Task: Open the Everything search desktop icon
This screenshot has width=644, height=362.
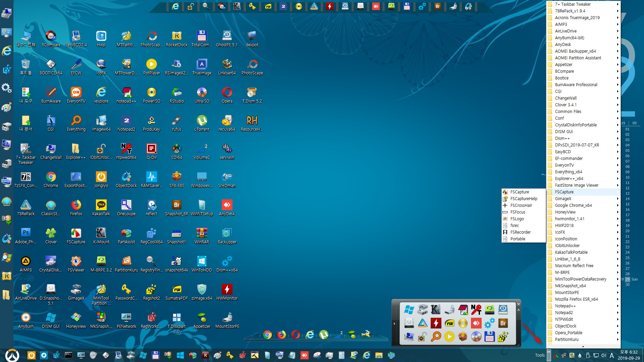Action: pyautogui.click(x=76, y=123)
